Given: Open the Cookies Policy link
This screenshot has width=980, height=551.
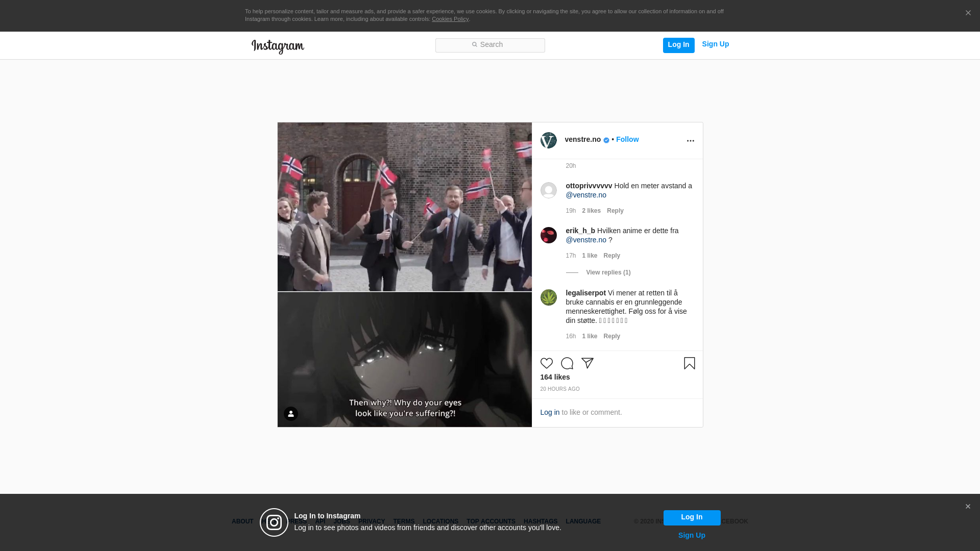Looking at the screenshot, I should [x=450, y=19].
